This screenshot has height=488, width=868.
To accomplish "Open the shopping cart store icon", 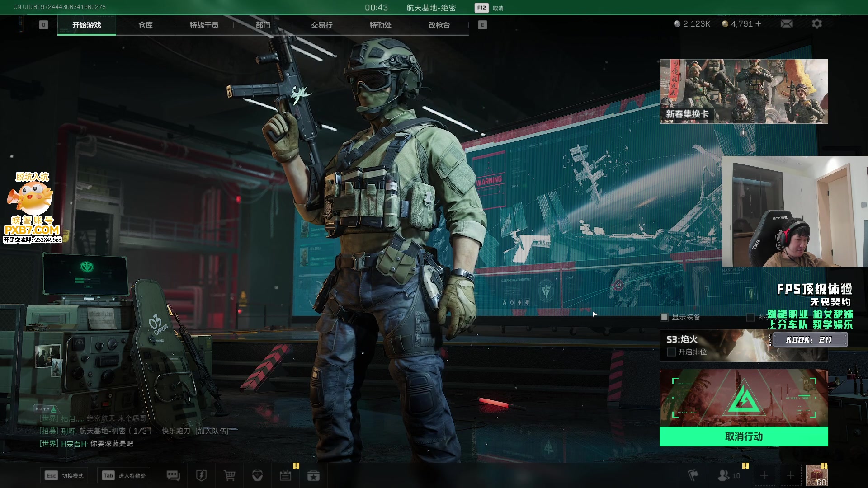I will [230, 475].
